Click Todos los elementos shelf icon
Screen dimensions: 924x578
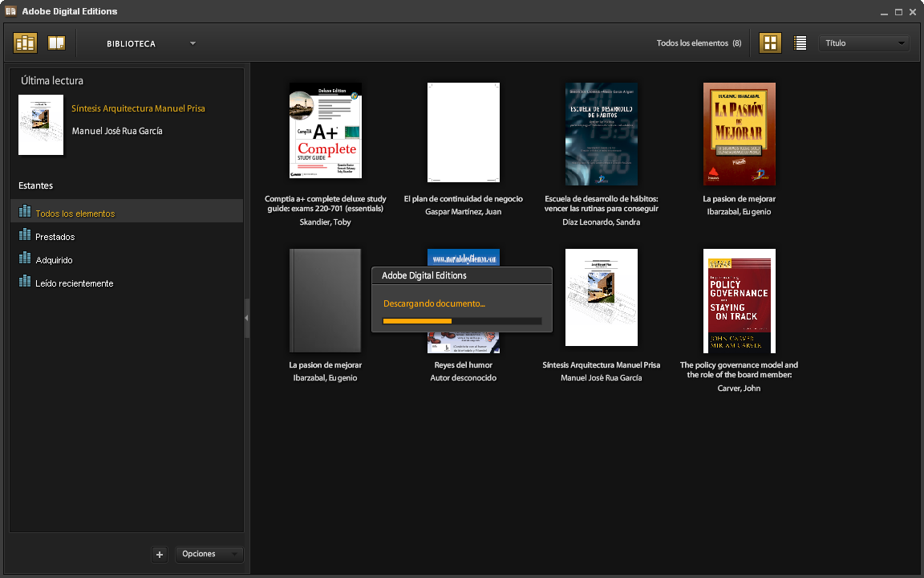tap(25, 210)
